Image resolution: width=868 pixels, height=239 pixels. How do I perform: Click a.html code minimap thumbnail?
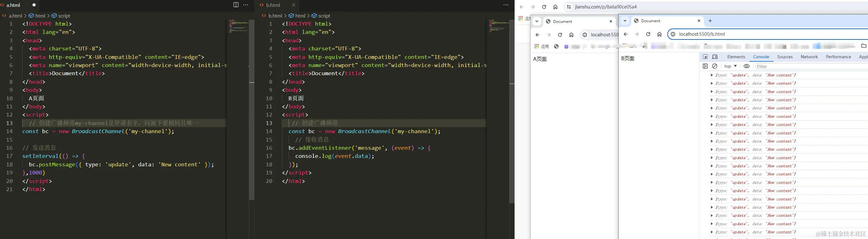[239, 26]
